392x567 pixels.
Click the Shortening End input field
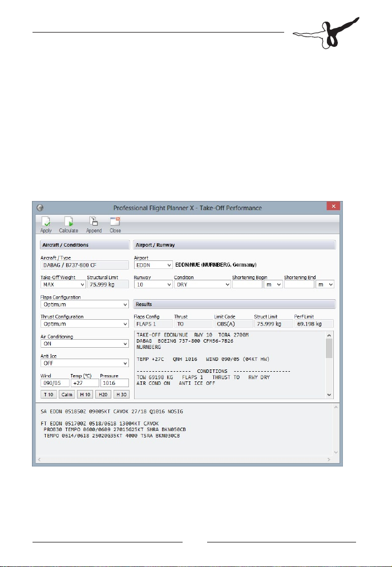[299, 284]
